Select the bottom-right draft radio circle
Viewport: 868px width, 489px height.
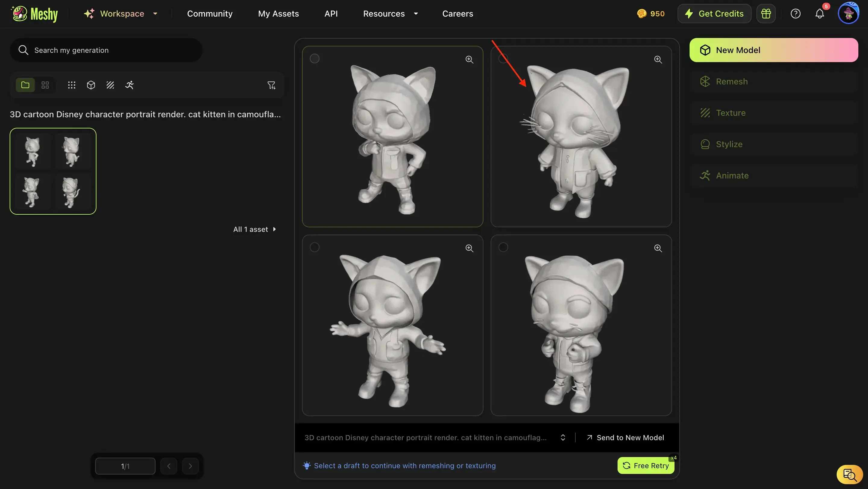tap(503, 248)
